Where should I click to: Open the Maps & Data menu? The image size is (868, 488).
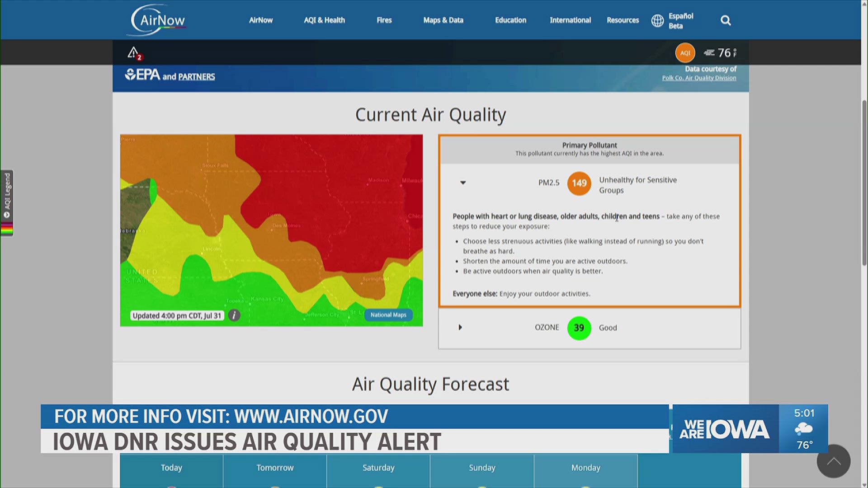(443, 20)
